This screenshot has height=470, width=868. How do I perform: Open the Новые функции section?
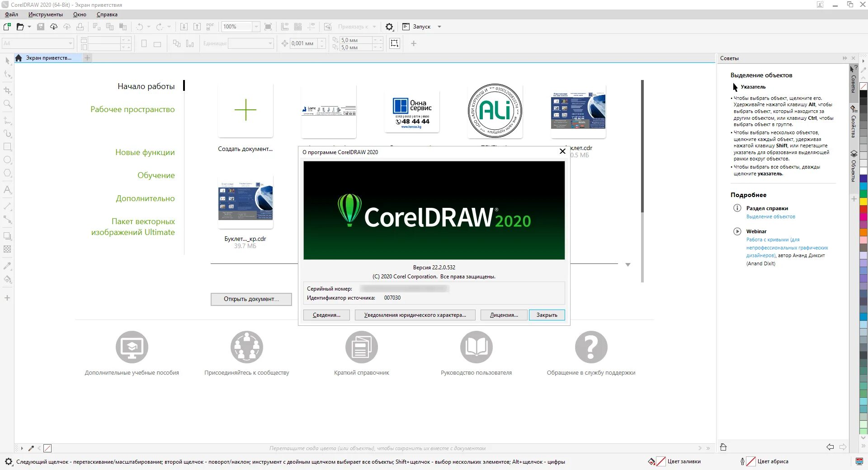(x=145, y=152)
